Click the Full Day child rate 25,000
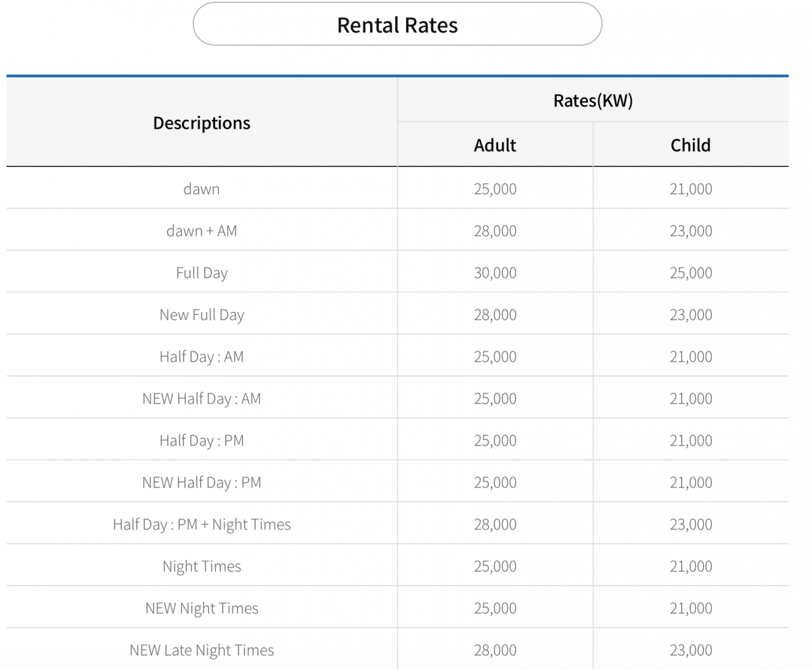The height and width of the screenshot is (669, 812). (691, 273)
